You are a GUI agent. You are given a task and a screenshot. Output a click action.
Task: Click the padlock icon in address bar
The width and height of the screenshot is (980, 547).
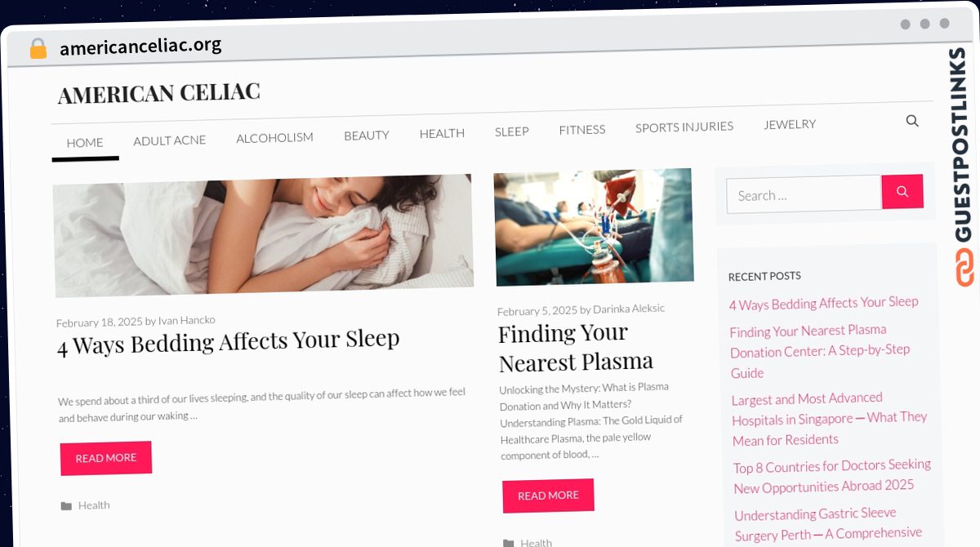[x=38, y=49]
